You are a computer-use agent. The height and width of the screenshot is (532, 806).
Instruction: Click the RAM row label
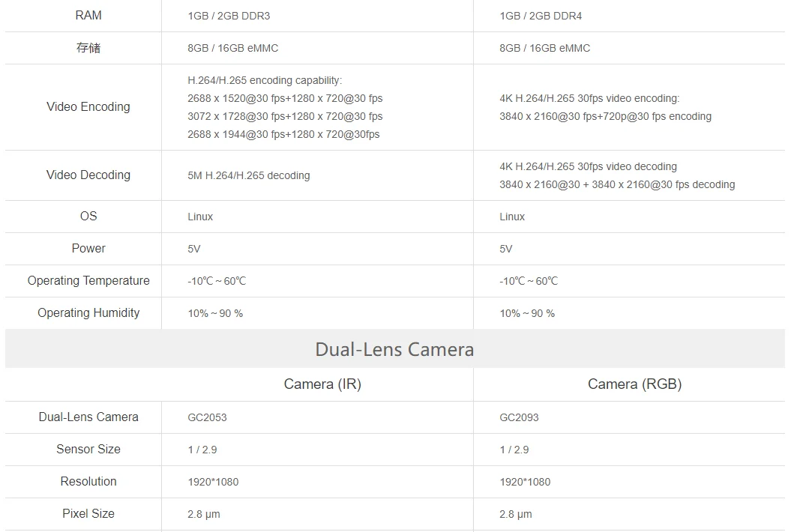point(88,16)
